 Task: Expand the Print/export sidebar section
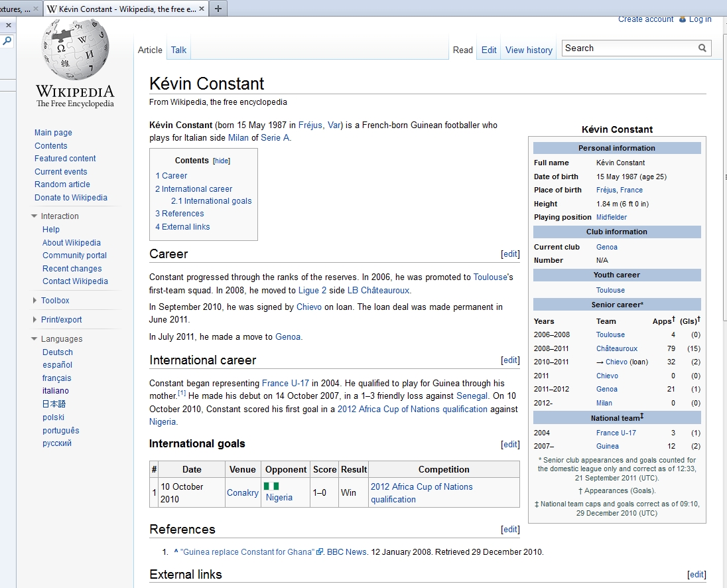point(34,319)
